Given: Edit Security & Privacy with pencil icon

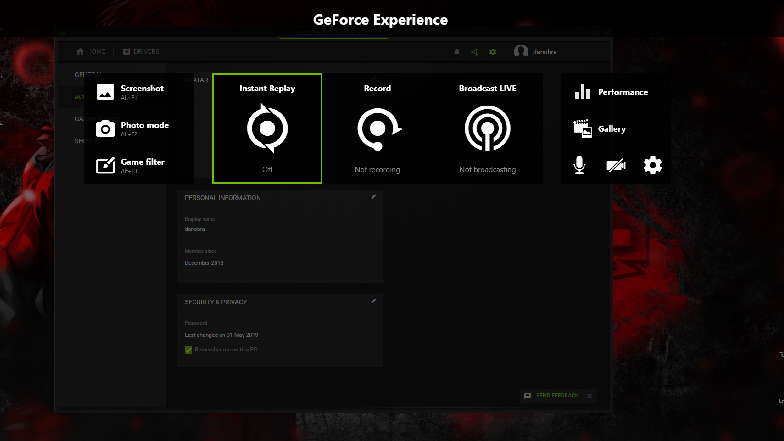Looking at the screenshot, I should [x=374, y=301].
